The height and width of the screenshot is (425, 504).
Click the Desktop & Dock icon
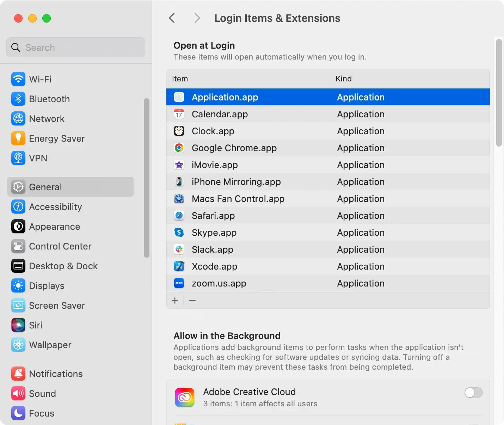point(18,266)
